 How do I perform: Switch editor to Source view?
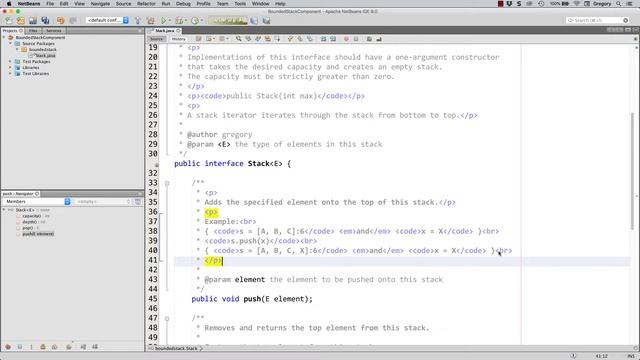[x=156, y=39]
